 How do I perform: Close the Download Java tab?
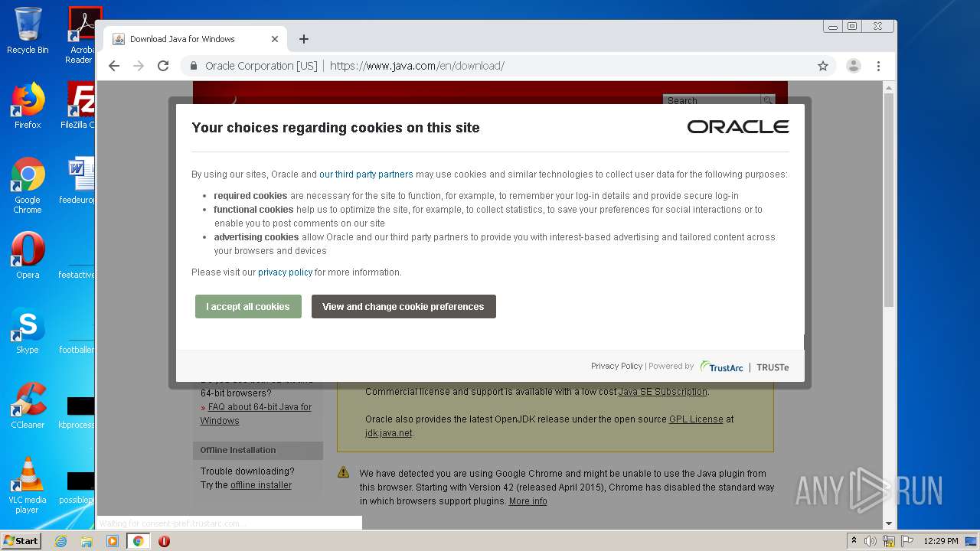click(x=275, y=39)
